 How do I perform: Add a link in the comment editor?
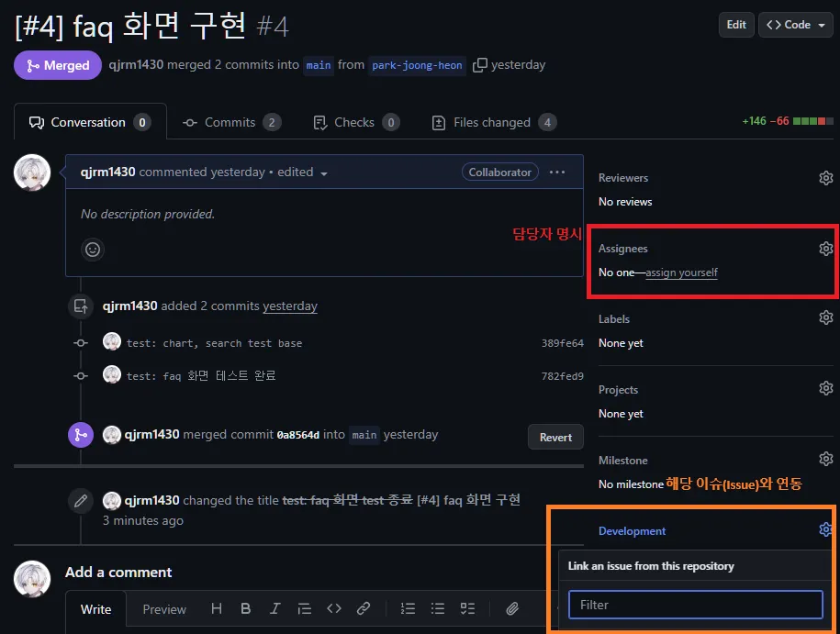(364, 608)
